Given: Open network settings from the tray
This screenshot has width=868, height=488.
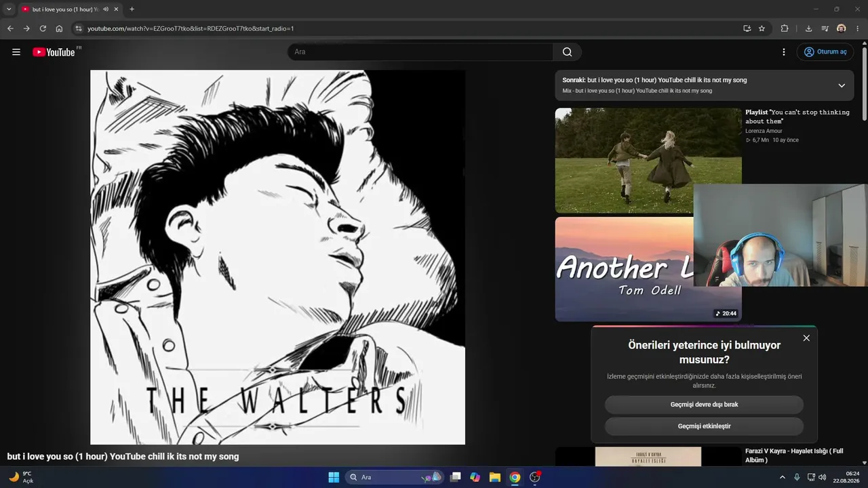Looking at the screenshot, I should coord(811,477).
